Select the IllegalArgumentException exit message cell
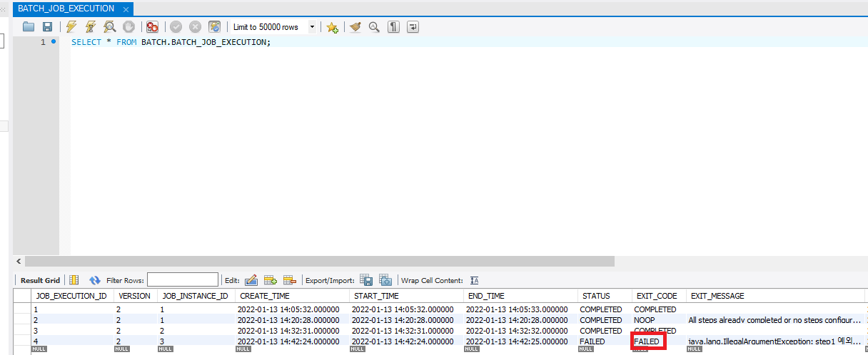This screenshot has height=355, width=868. click(x=775, y=341)
